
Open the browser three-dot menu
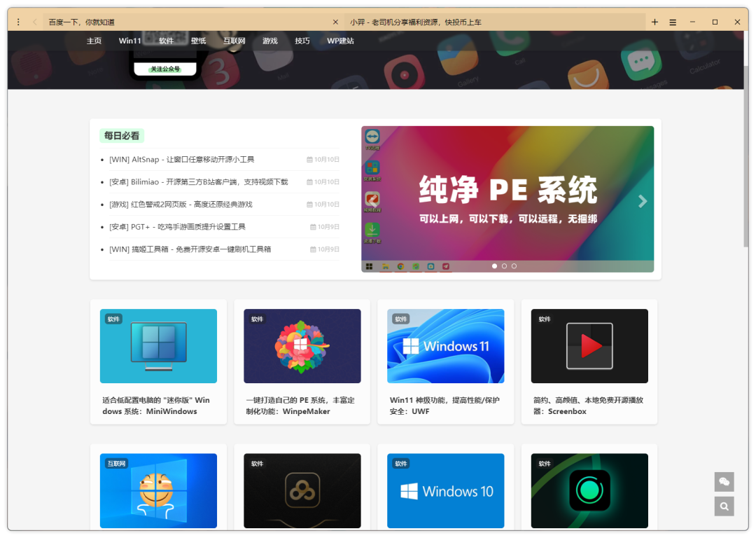click(18, 22)
